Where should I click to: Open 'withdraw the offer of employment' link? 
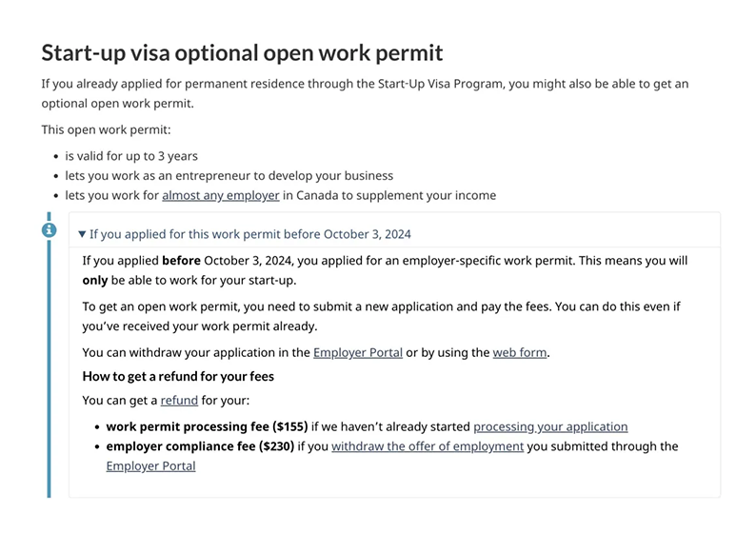428,446
